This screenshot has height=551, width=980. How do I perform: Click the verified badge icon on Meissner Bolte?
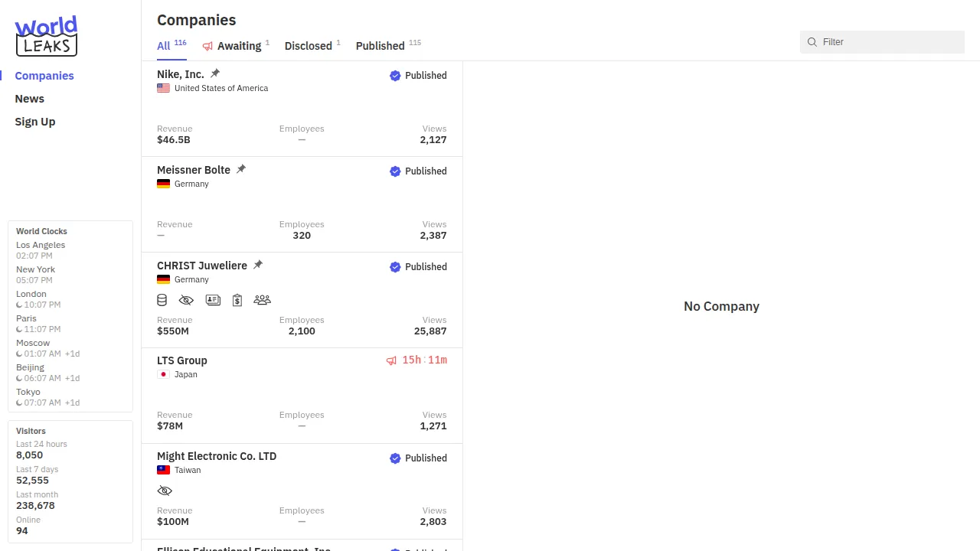[395, 171]
